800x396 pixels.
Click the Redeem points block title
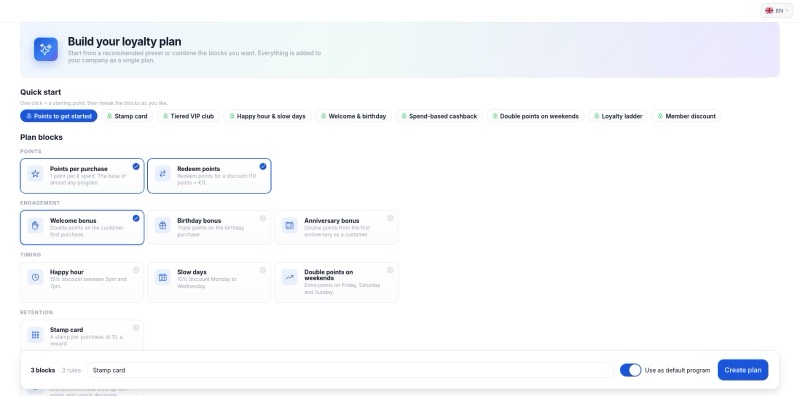click(x=198, y=169)
